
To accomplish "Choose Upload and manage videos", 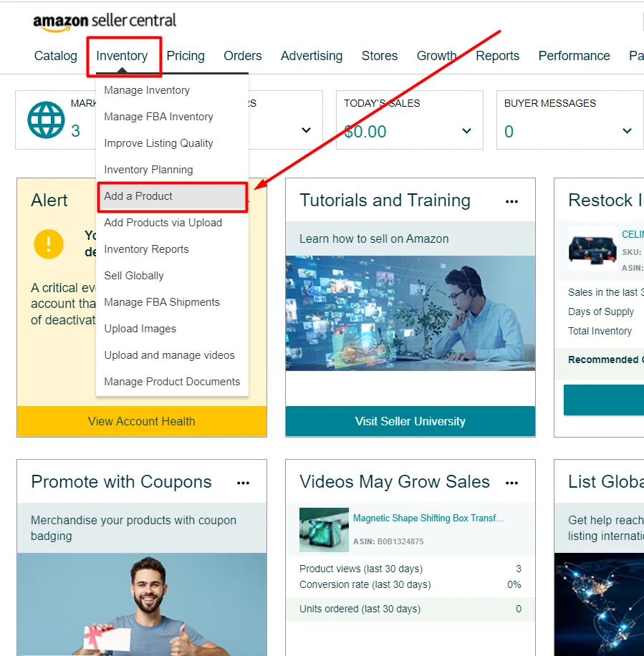I will 172,355.
